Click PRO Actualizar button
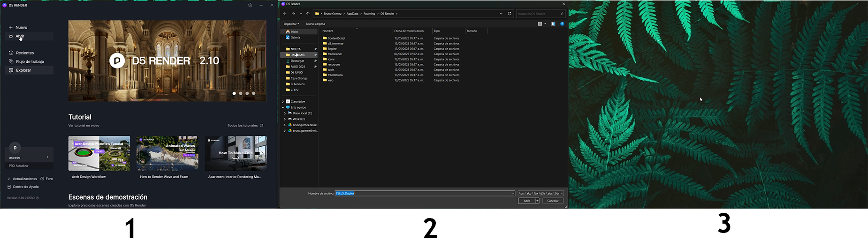 (29, 166)
